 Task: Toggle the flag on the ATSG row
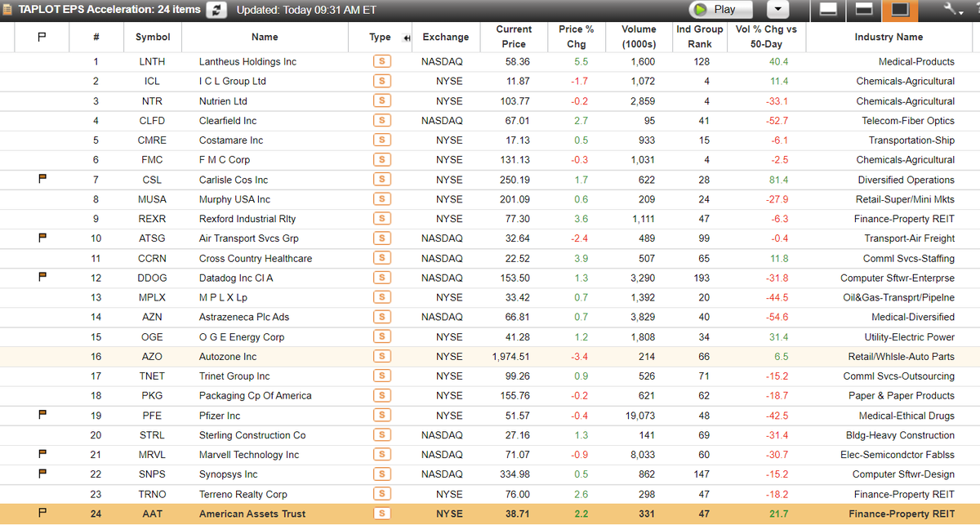42,238
